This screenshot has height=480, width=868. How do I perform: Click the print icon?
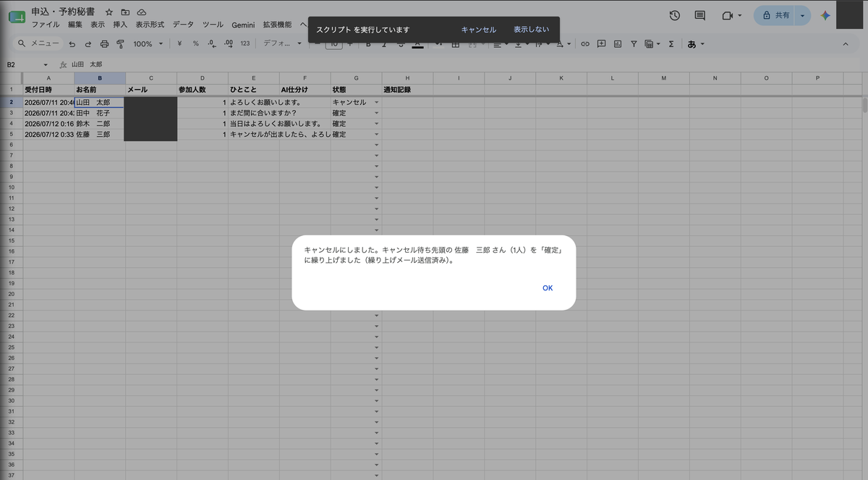(x=104, y=44)
